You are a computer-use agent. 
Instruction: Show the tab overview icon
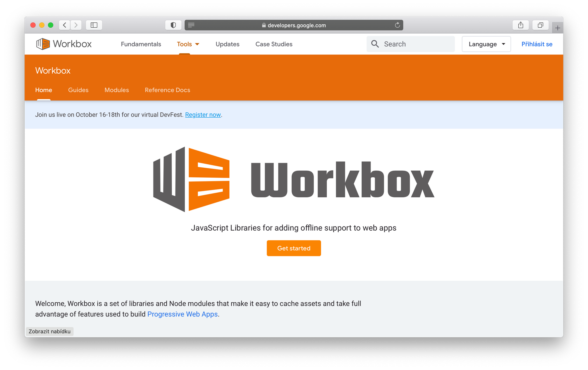(x=540, y=25)
